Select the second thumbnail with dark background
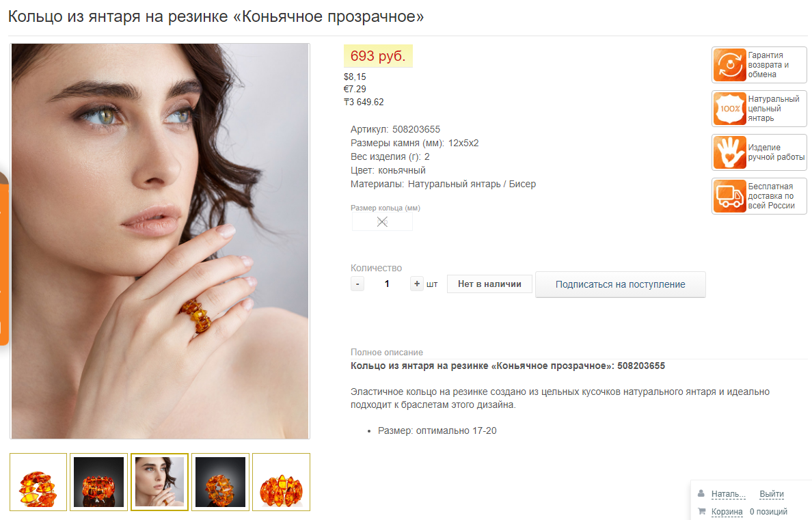The width and height of the screenshot is (812, 520). coord(99,482)
